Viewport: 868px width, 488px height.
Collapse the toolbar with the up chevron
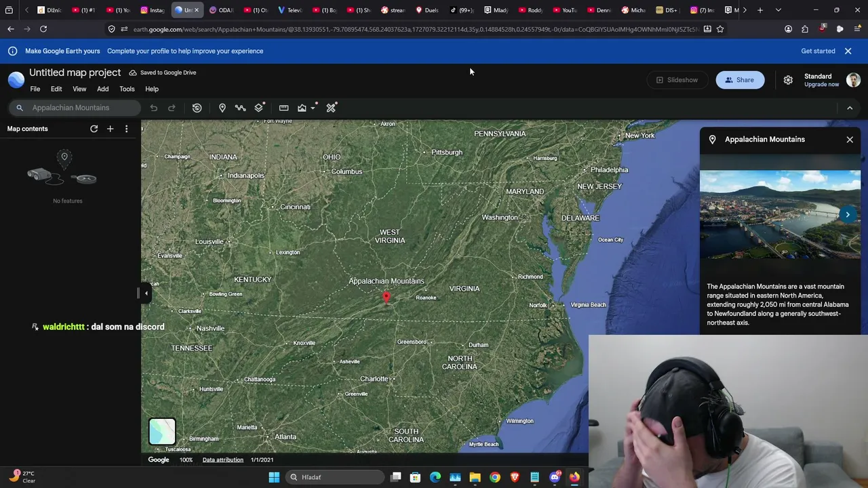[850, 108]
